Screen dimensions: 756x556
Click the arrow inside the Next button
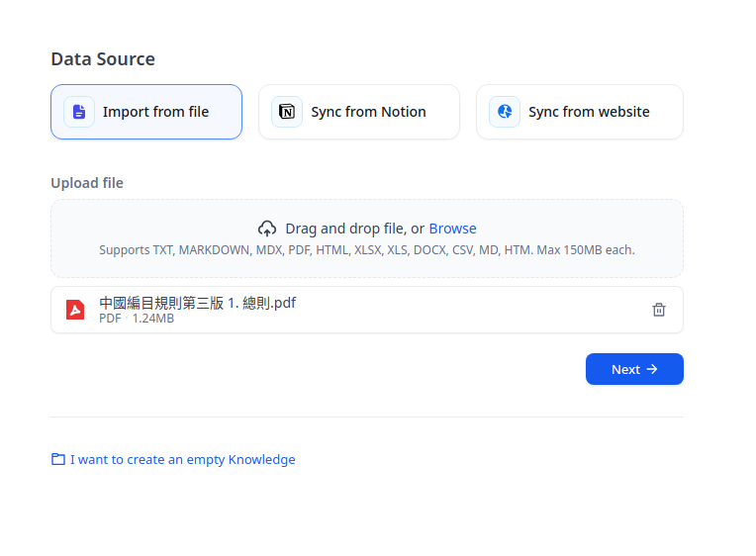click(652, 369)
